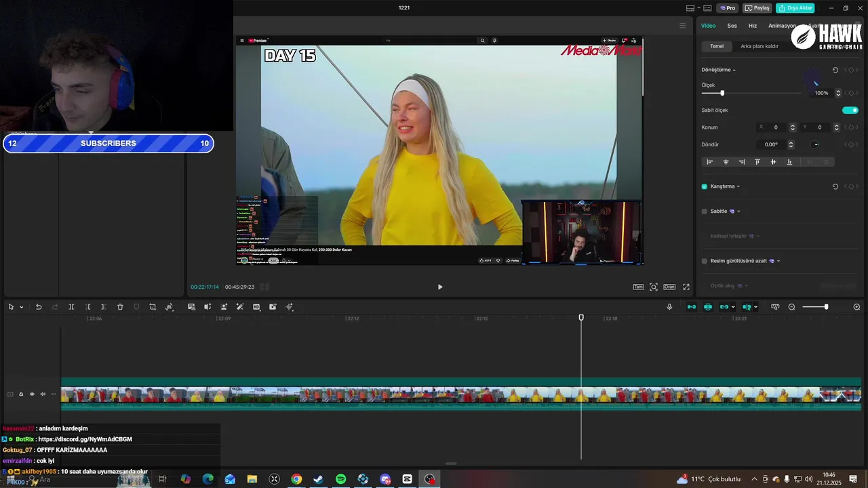Click the Ölçek 100% value field
Viewport: 868px width, 488px height.
tap(822, 93)
